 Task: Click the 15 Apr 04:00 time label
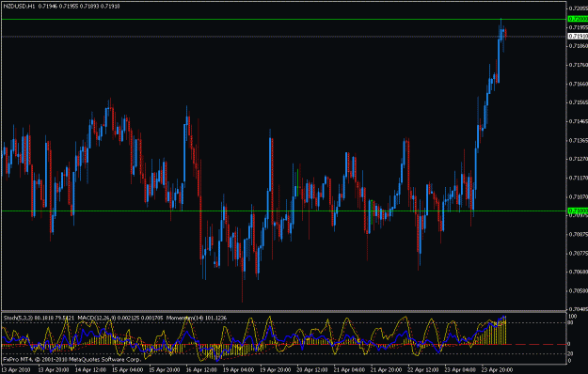pyautogui.click(x=128, y=370)
